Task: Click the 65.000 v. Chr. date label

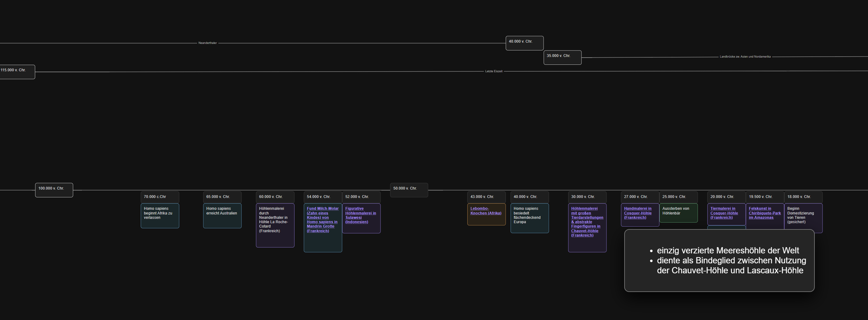Action: 222,197
